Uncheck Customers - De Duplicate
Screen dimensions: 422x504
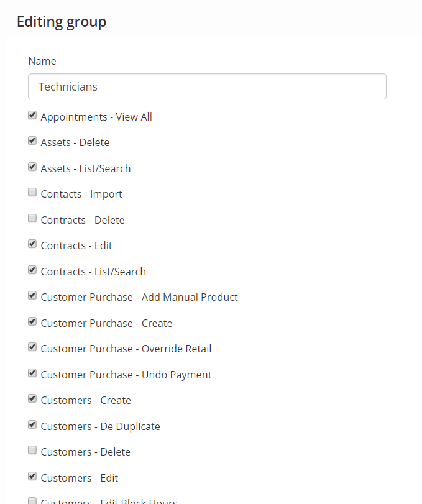click(x=32, y=425)
